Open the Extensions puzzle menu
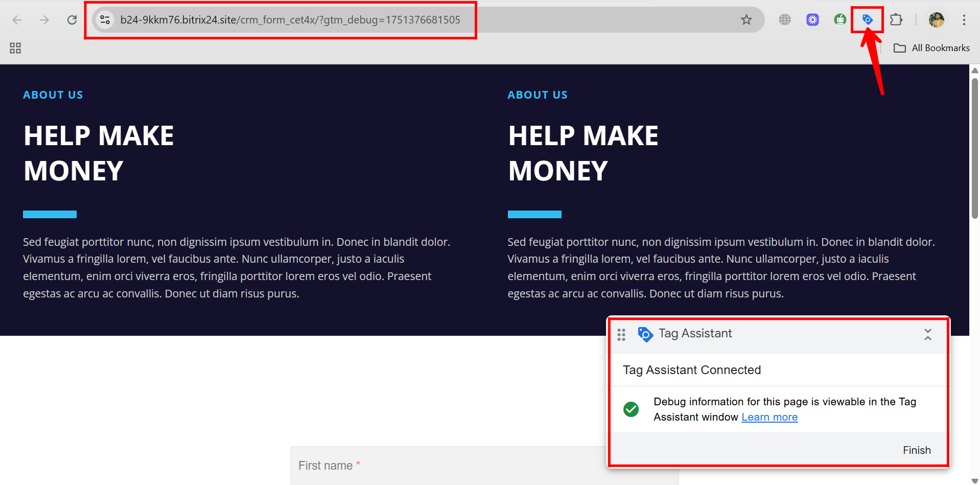Viewport: 980px width, 485px height. pyautogui.click(x=896, y=20)
